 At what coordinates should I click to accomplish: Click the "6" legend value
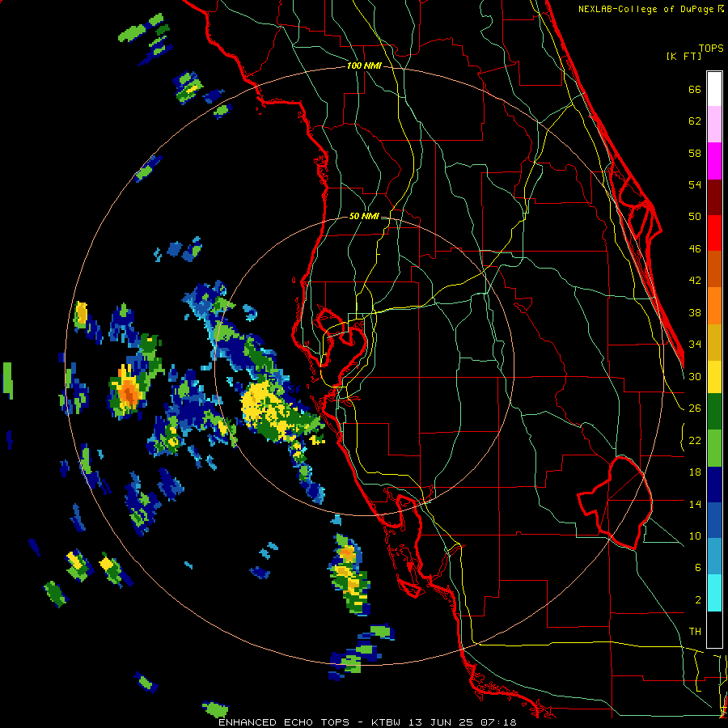coord(698,567)
